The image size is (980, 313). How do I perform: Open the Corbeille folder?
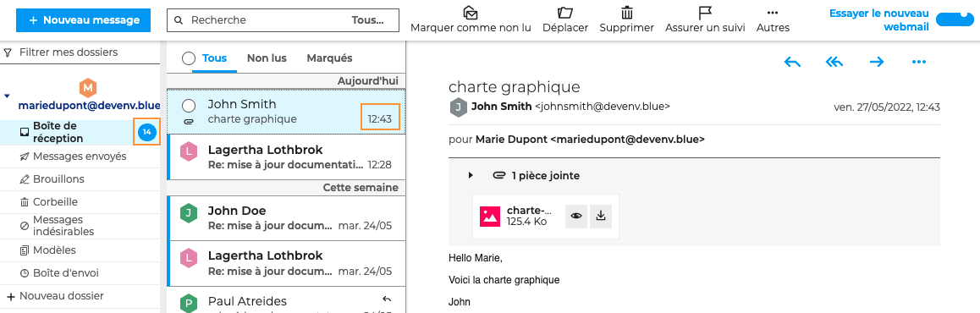tap(80, 202)
